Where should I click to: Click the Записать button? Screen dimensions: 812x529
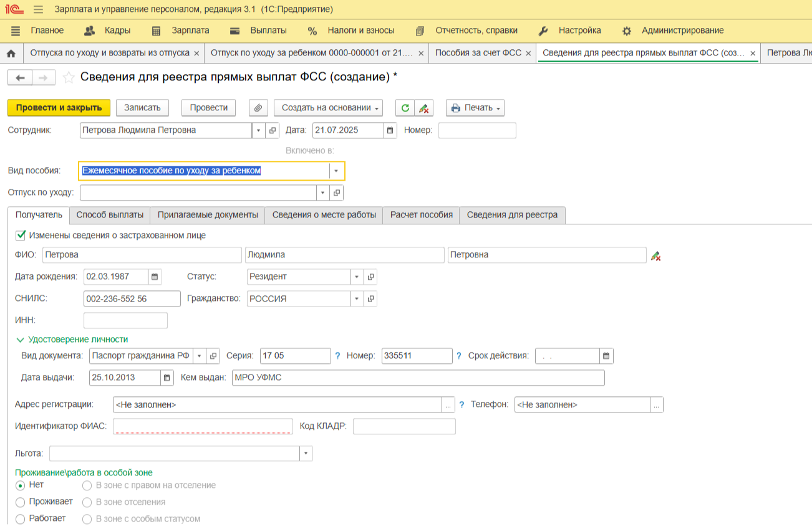click(x=142, y=108)
